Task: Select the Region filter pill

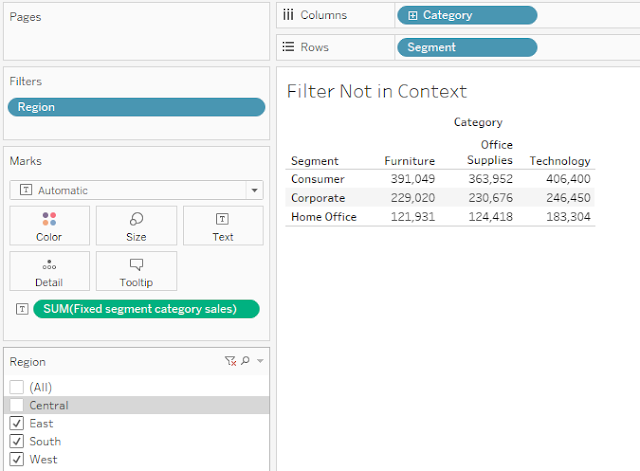Action: 136,107
